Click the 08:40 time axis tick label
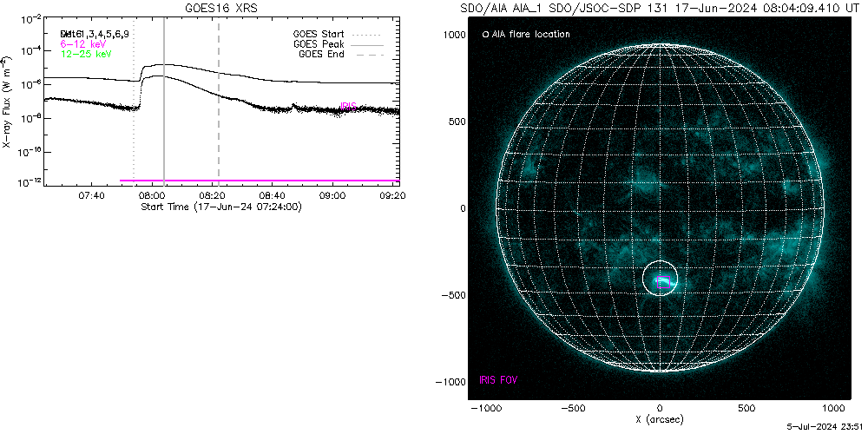This screenshot has width=868, height=434. [273, 196]
